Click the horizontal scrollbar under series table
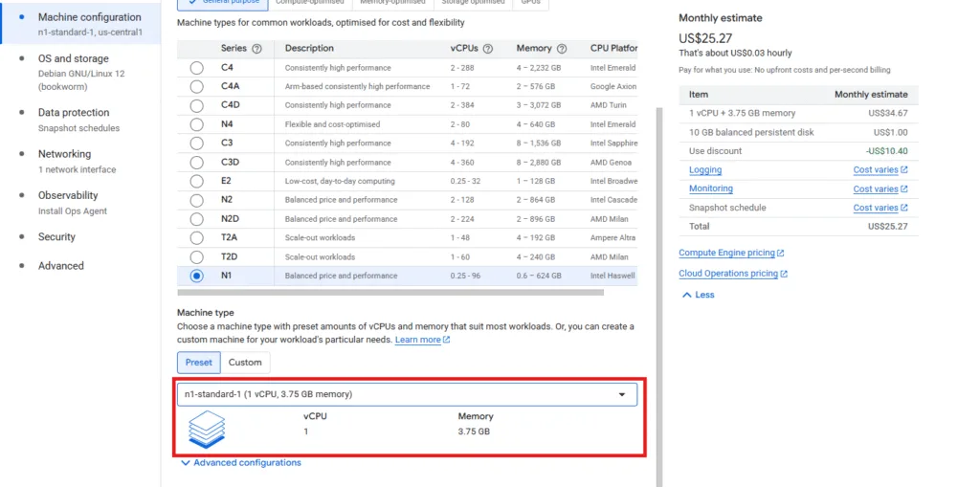 [390, 292]
